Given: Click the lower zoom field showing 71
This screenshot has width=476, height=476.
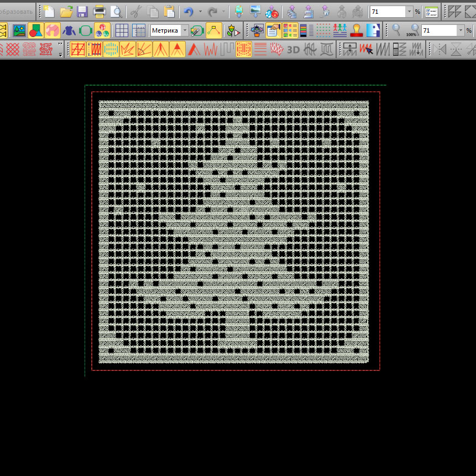Looking at the screenshot, I should coord(440,30).
